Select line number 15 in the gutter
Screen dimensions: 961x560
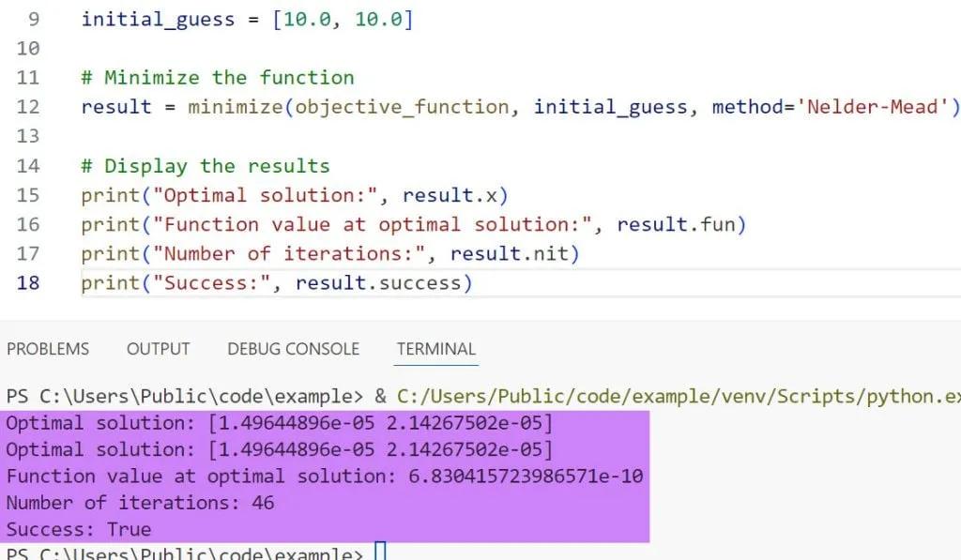click(x=28, y=195)
